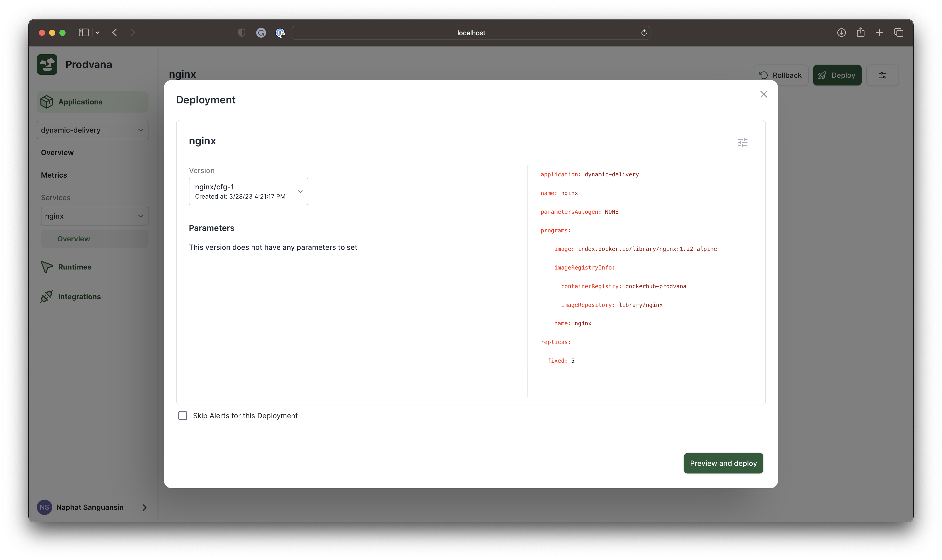This screenshot has height=560, width=942.
Task: Click the Integrations plug icon
Action: click(x=46, y=297)
